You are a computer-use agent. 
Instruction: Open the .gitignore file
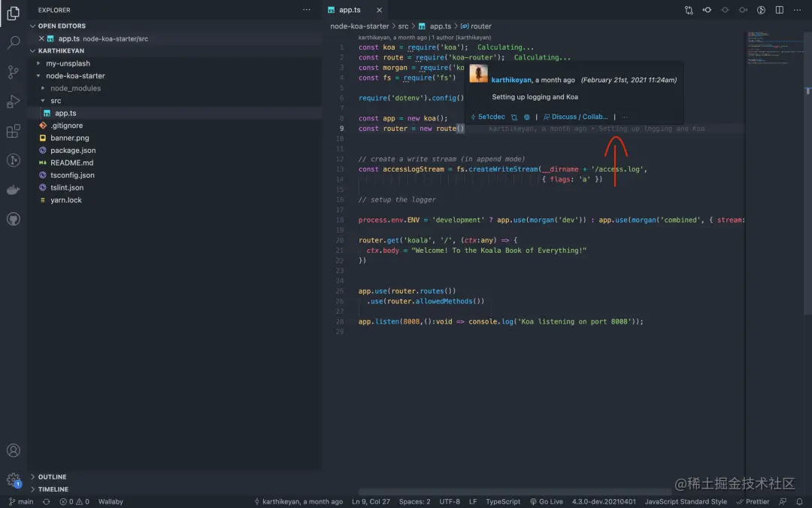click(x=66, y=126)
